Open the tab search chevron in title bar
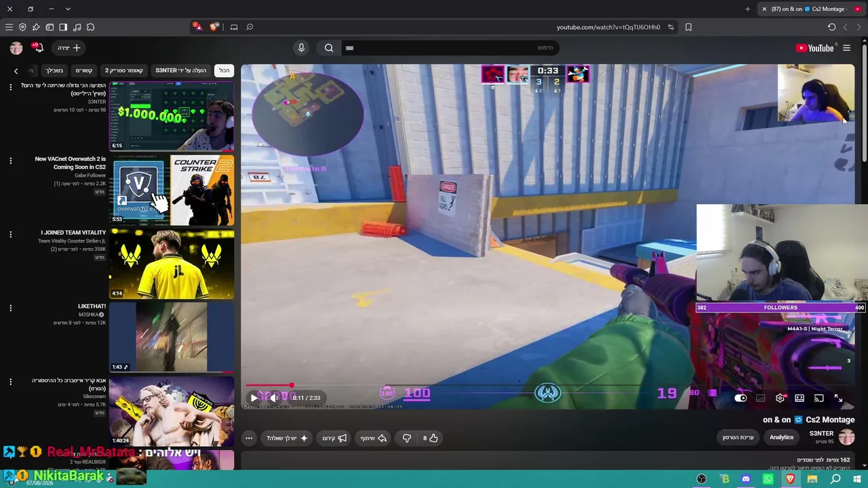The height and width of the screenshot is (488, 868). (x=68, y=9)
